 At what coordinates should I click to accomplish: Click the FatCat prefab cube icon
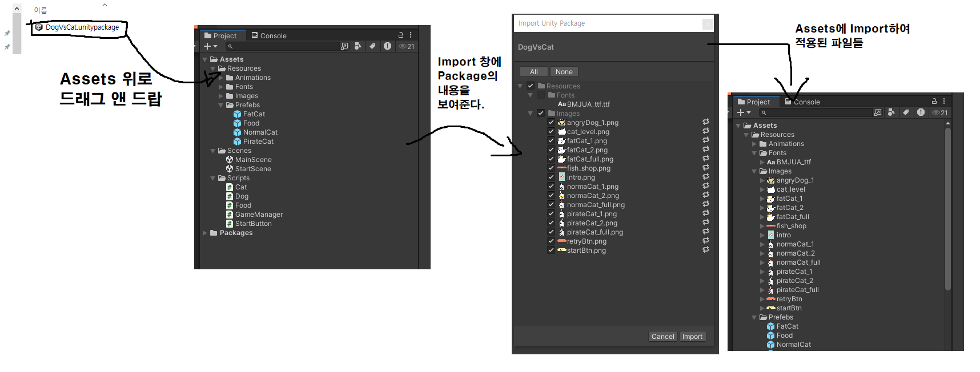pos(237,114)
